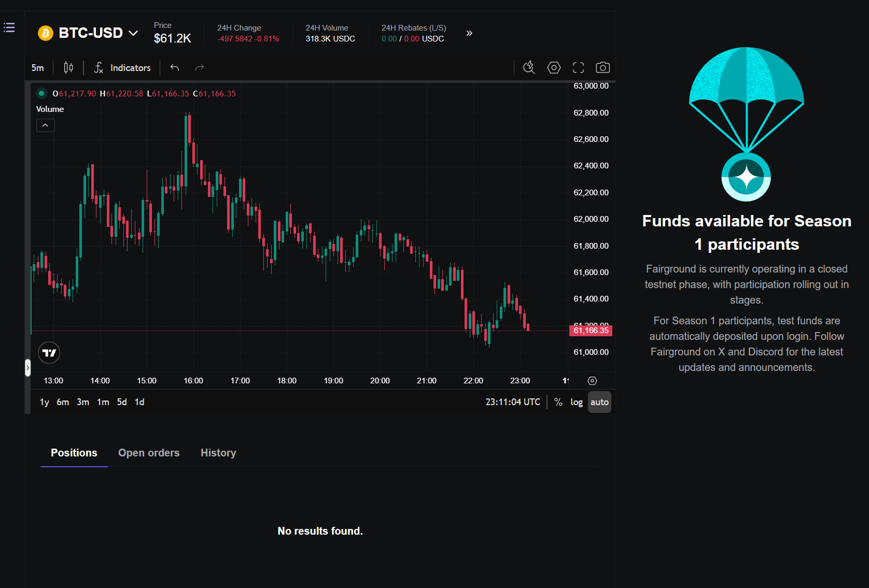Set chart range to 1y
This screenshot has width=869, height=588.
pos(45,402)
